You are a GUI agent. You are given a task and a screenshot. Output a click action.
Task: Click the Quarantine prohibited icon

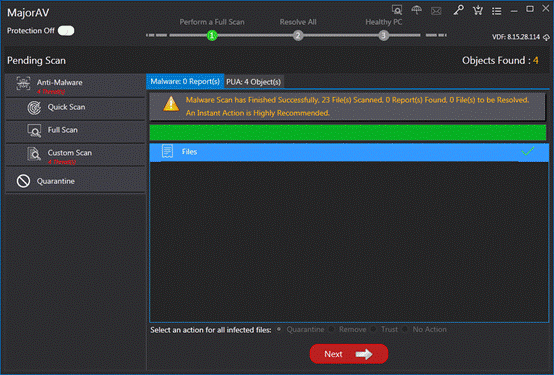(23, 181)
